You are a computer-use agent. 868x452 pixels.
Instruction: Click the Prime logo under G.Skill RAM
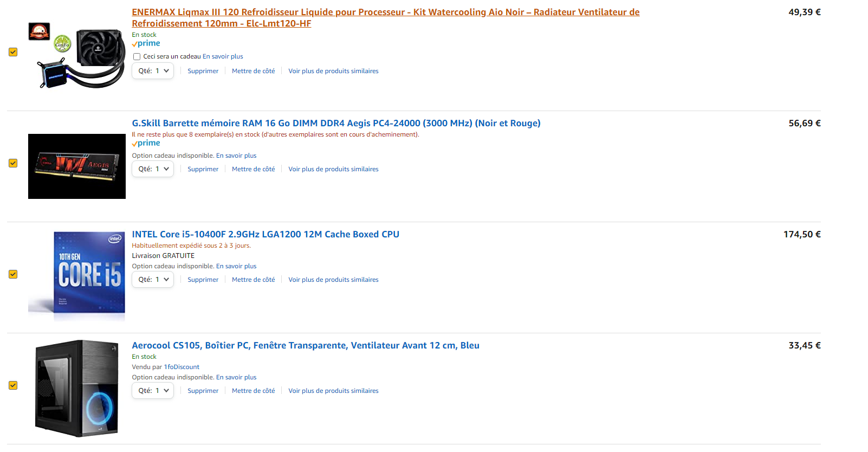(x=146, y=143)
